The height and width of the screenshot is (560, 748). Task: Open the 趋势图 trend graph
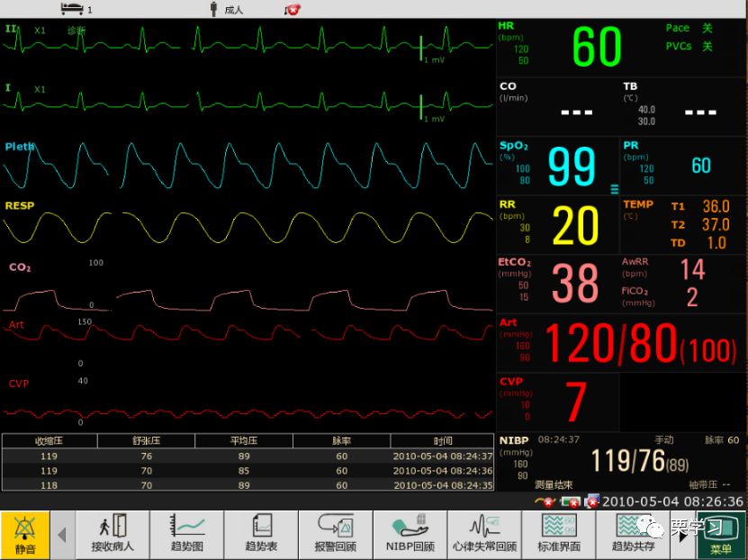187,535
